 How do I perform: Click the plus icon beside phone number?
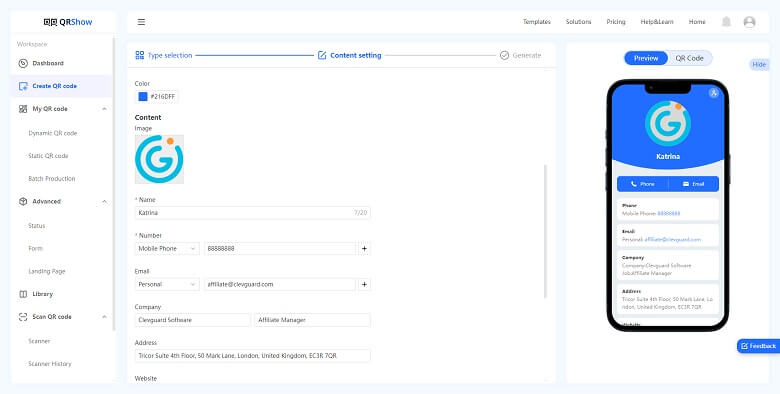tap(364, 248)
